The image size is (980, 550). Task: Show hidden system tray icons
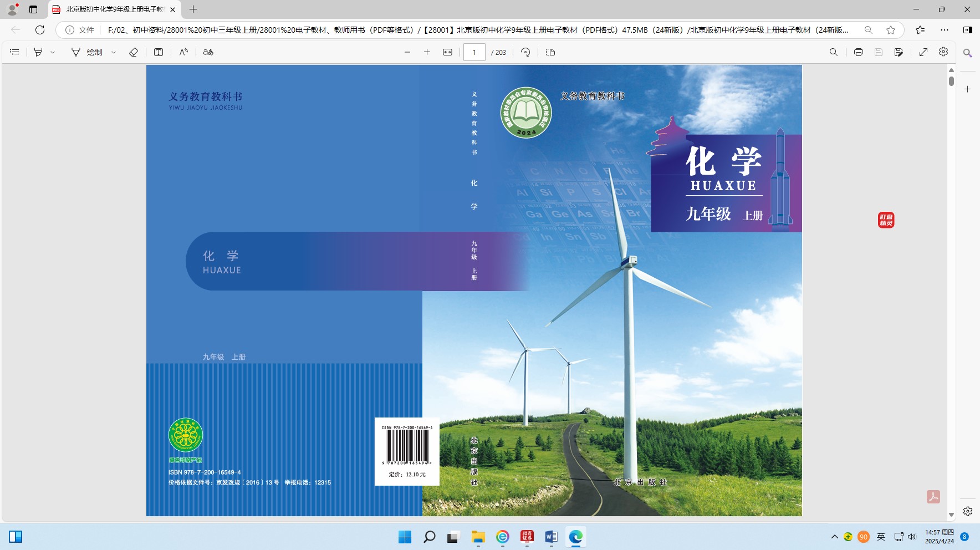pyautogui.click(x=834, y=537)
